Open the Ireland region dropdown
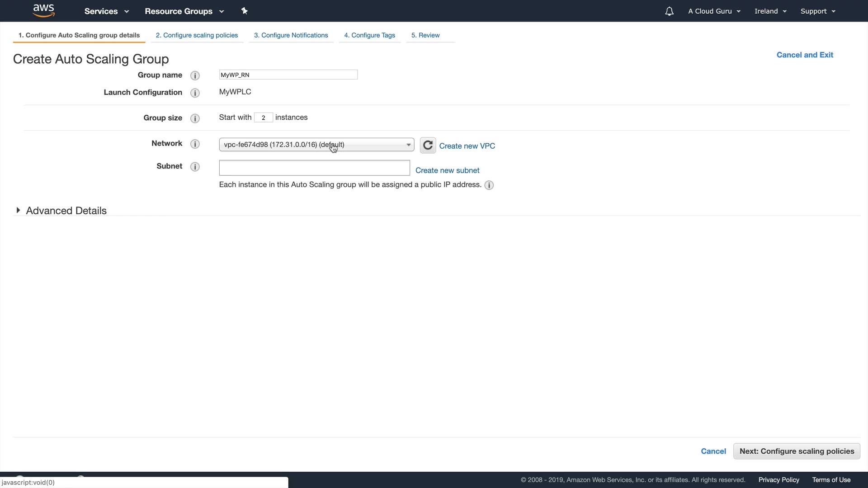 pos(770,11)
